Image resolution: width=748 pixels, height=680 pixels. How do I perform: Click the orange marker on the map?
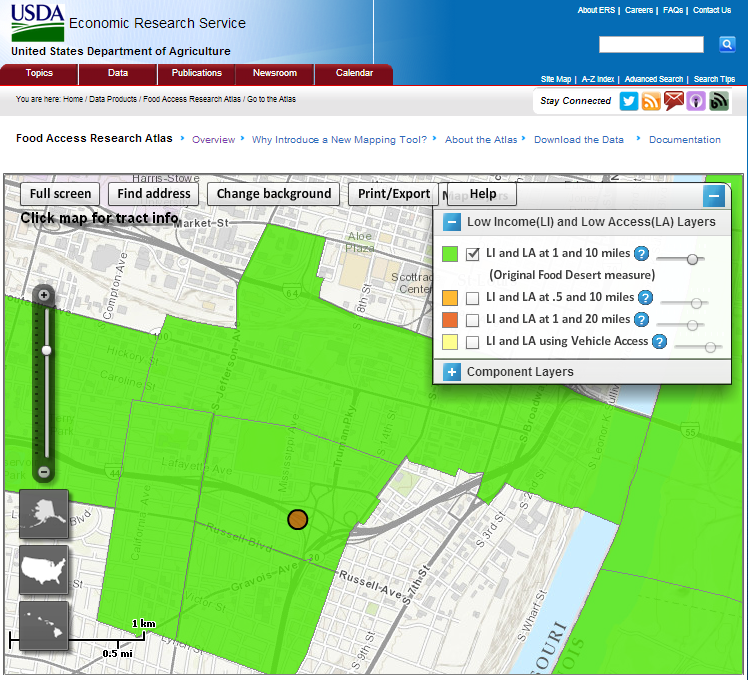coord(298,519)
